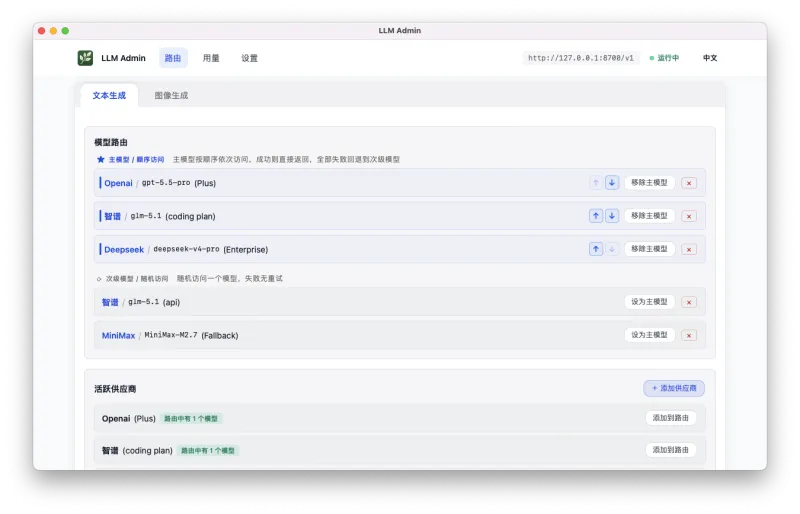This screenshot has height=514, width=800.
Task: Click the Deepseek provider link
Action: coord(124,250)
